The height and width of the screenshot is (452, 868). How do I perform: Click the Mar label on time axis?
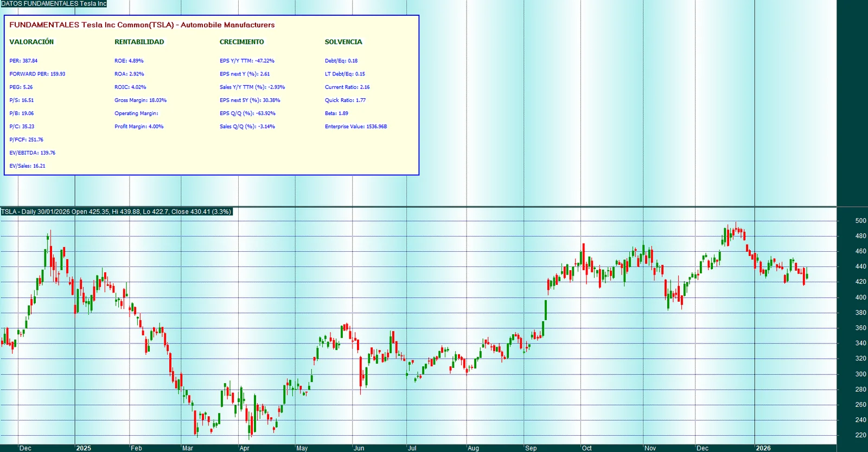(x=188, y=448)
